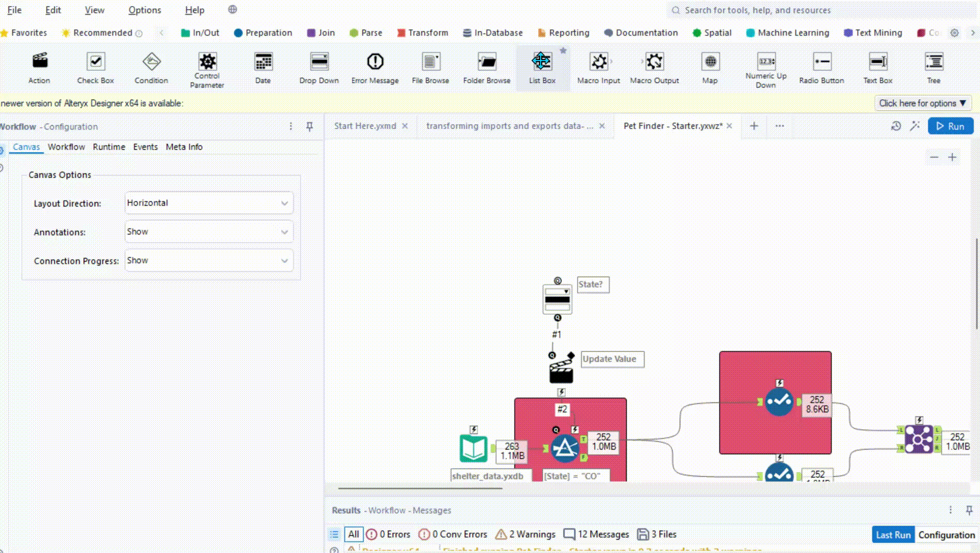Select the List Box tool icon
The width and height of the screenshot is (980, 553).
point(542,61)
